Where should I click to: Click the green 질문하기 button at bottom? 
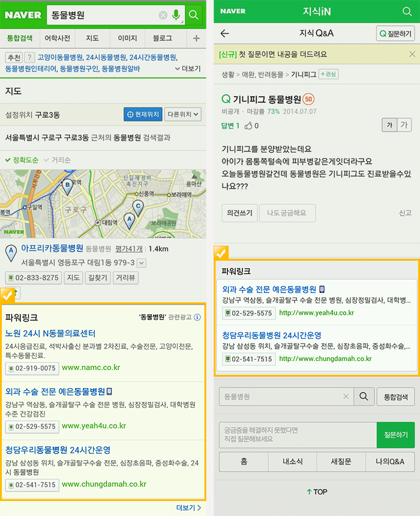point(395,435)
